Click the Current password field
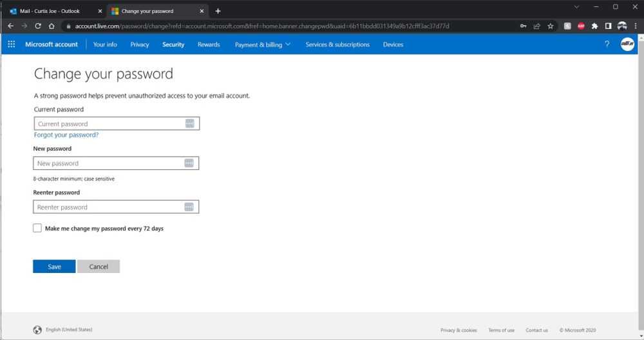 click(x=109, y=124)
